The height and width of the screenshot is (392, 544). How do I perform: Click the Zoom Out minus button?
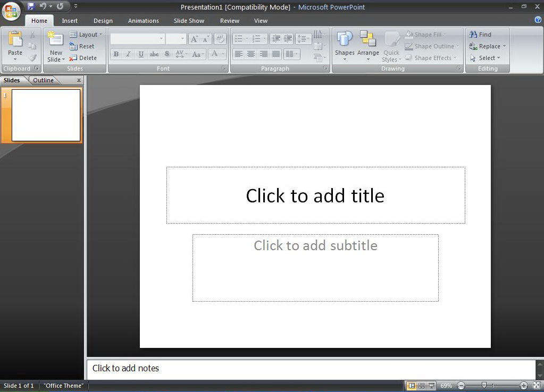click(461, 386)
